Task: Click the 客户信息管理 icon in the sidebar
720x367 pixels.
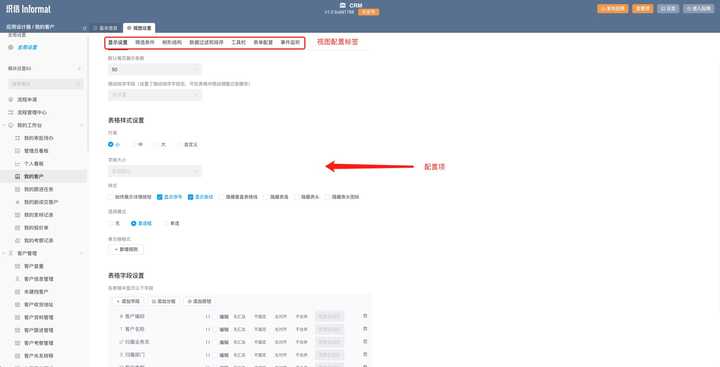Action: click(x=17, y=279)
